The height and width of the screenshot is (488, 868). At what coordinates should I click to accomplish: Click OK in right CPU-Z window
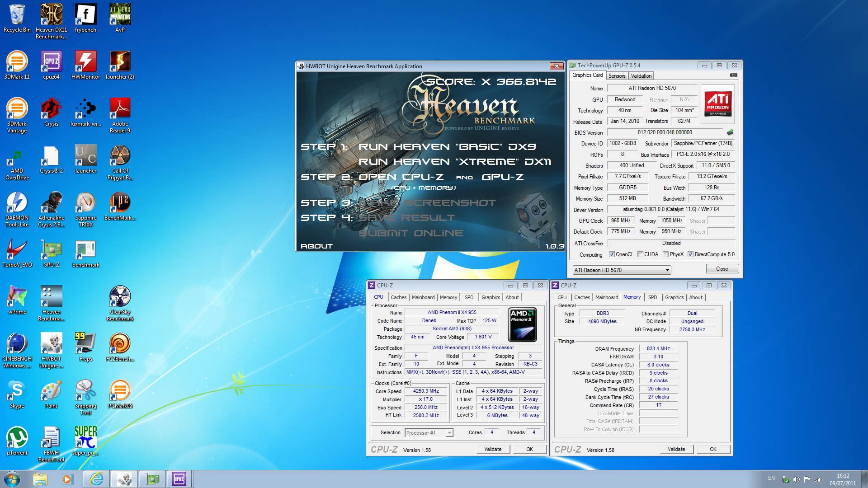713,449
